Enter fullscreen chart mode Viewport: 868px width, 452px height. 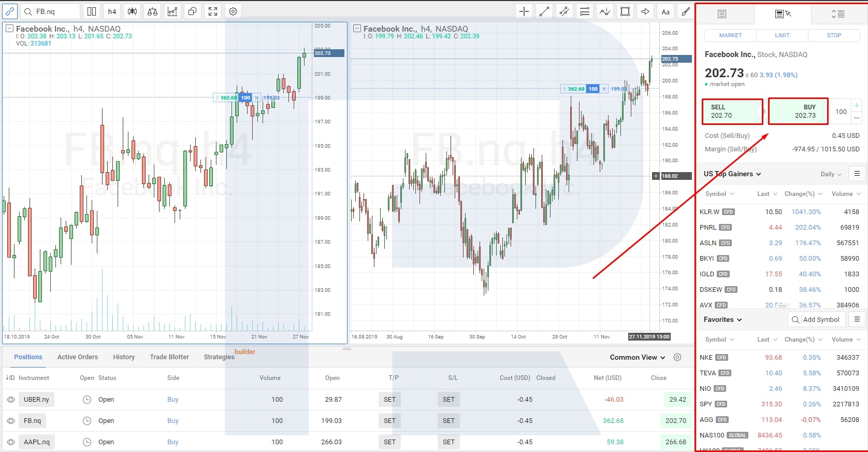212,11
